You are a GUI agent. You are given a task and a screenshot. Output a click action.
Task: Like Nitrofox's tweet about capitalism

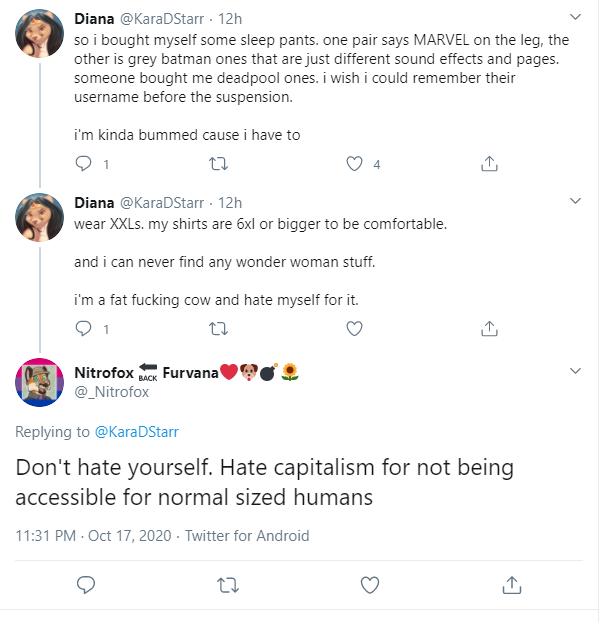click(x=370, y=585)
